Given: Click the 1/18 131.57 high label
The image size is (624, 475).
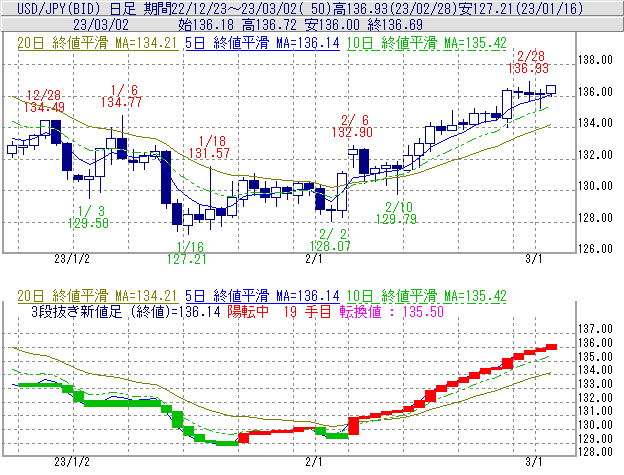Looking at the screenshot, I should coord(209,147).
